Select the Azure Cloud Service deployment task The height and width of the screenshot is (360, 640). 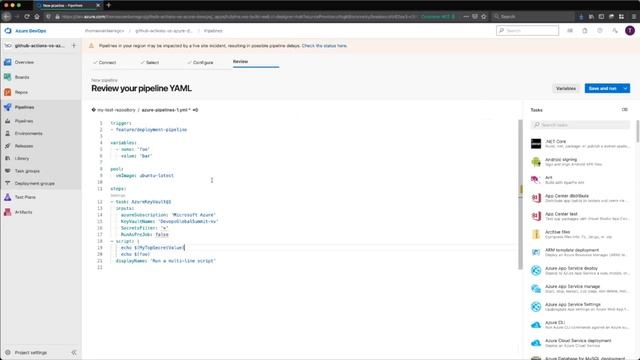[580, 343]
